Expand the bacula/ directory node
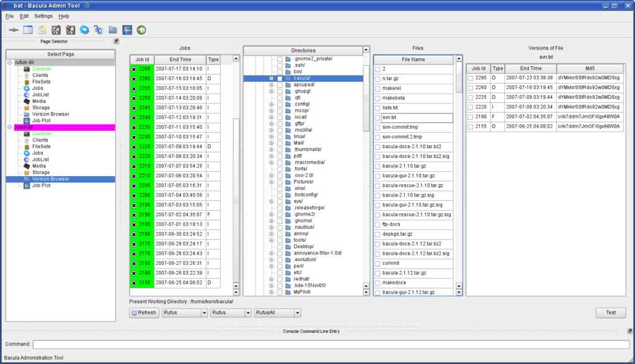This screenshot has width=635, height=364. [271, 79]
